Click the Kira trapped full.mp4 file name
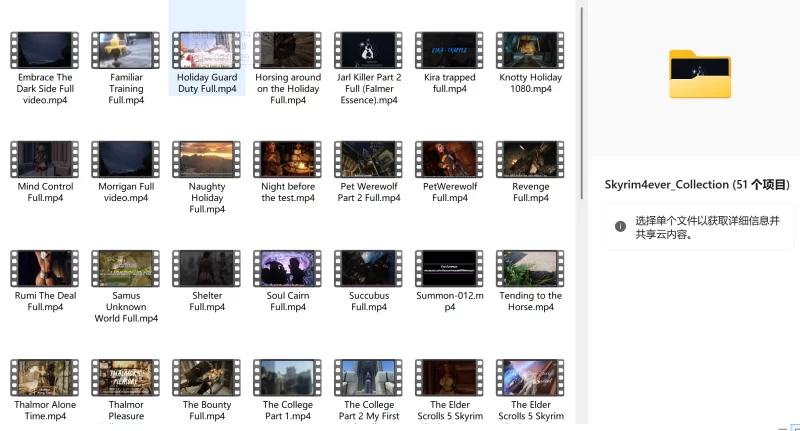800x431 pixels. [449, 83]
